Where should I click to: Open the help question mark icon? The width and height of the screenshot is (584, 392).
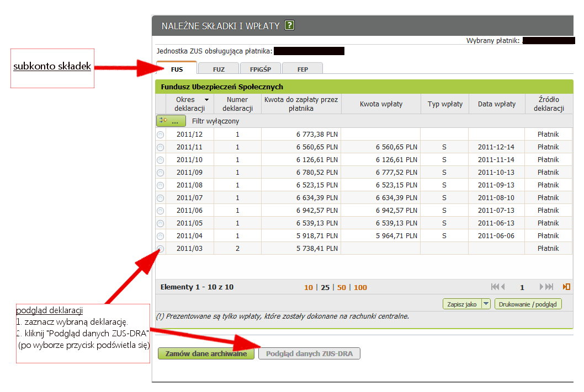[x=289, y=25]
